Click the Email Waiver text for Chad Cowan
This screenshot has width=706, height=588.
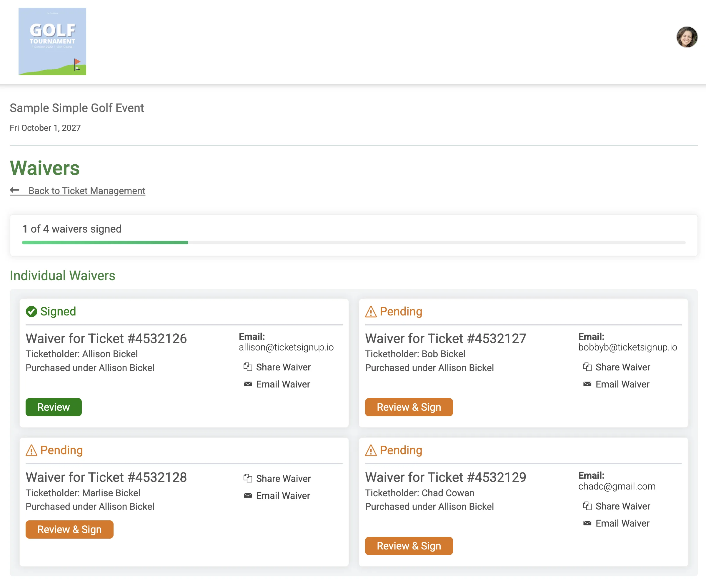pyautogui.click(x=622, y=523)
